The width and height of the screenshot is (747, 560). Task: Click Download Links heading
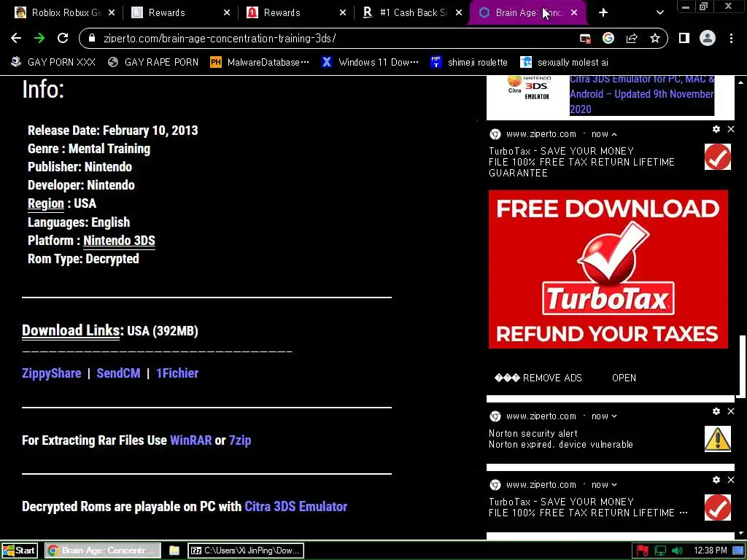click(71, 330)
